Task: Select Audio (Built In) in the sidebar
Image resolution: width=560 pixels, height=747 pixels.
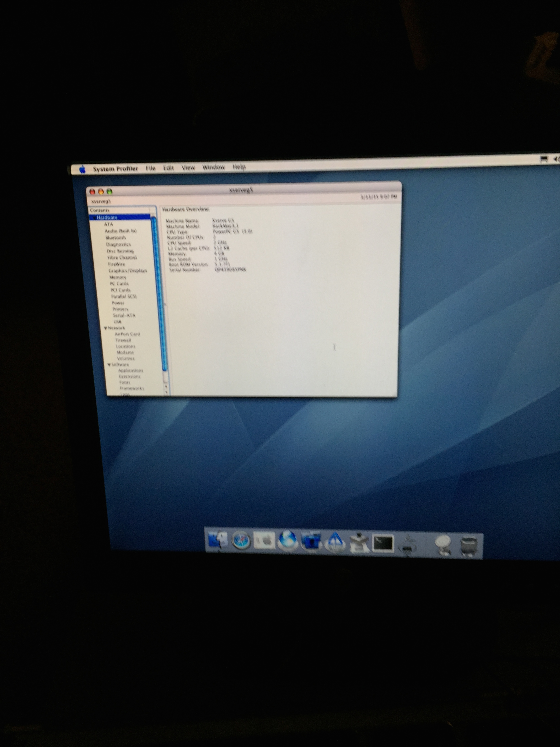Action: 121,231
